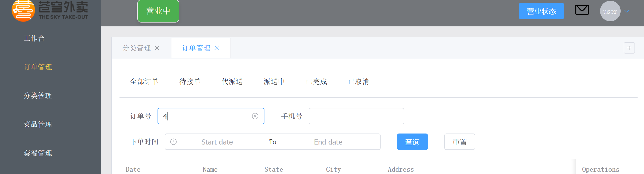
Task: Click the user avatar circle
Action: (x=610, y=11)
